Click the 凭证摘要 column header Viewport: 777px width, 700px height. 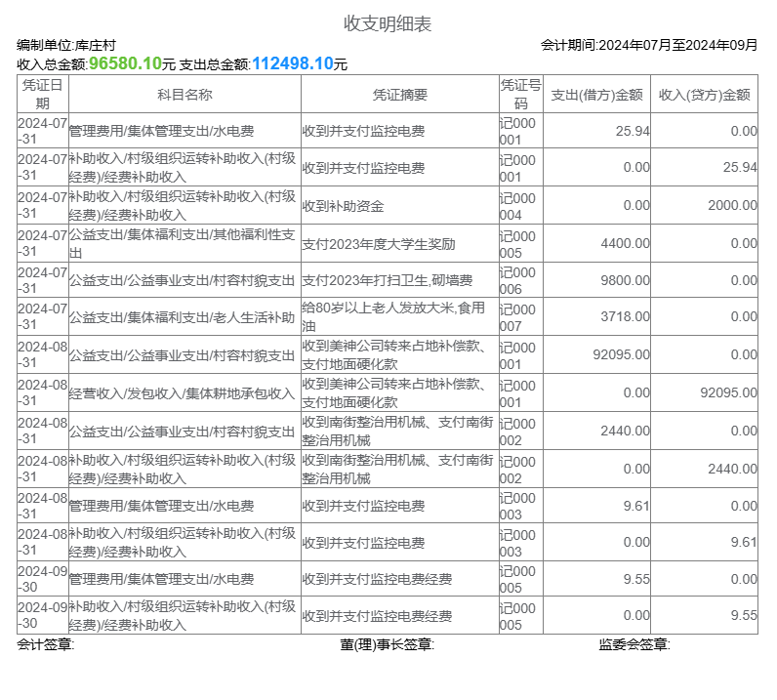point(399,95)
